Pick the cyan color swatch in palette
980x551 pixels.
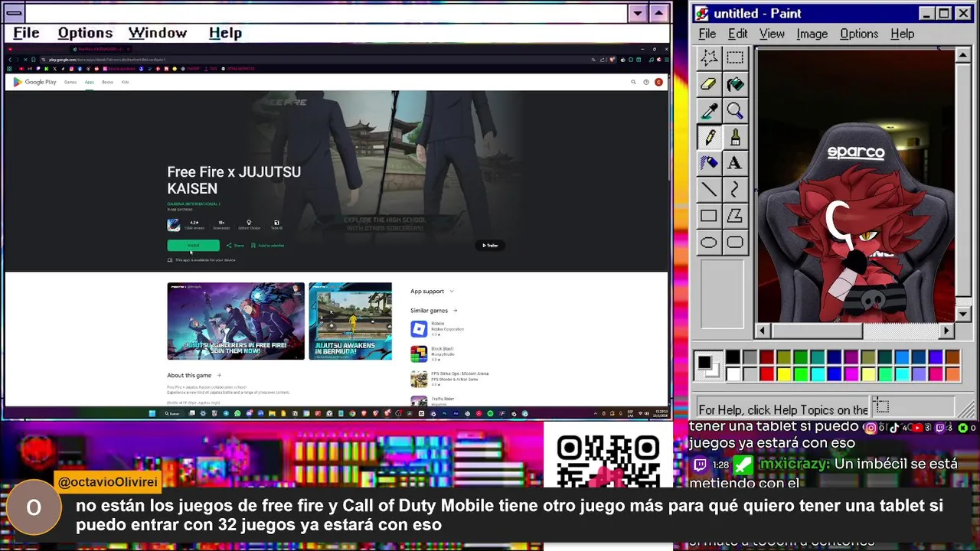tap(817, 373)
